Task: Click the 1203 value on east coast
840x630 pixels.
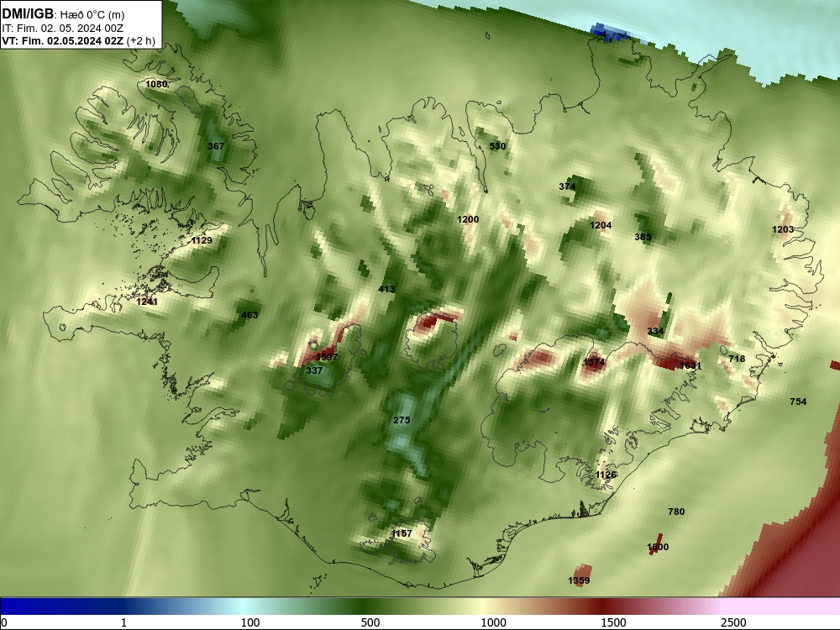Action: (783, 230)
